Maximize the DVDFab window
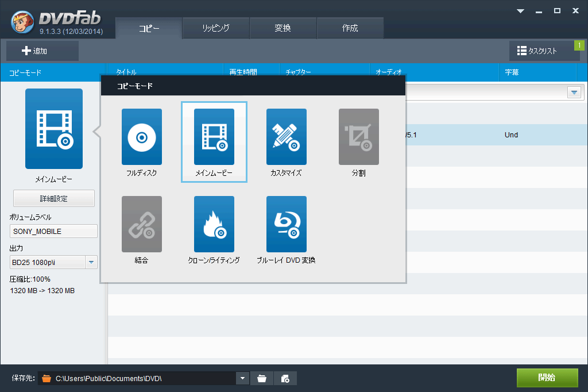588x392 pixels. pos(557,11)
